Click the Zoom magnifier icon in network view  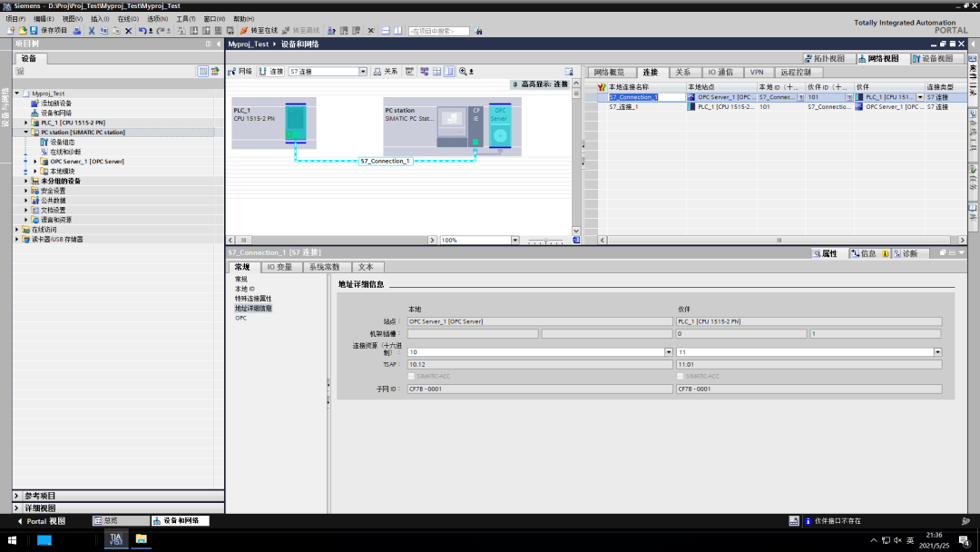tap(463, 72)
